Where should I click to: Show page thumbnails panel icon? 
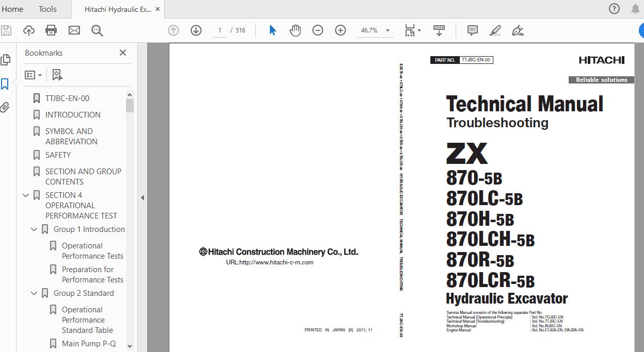[x=5, y=60]
